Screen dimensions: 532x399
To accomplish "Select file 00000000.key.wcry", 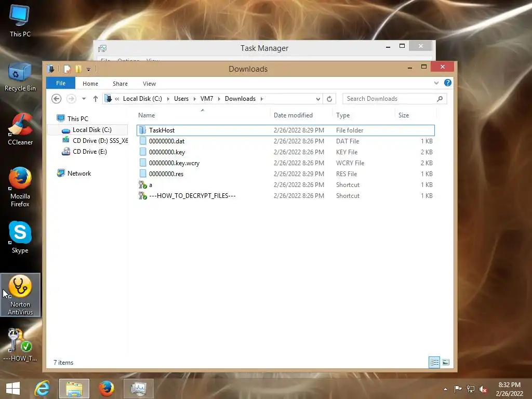I will click(x=285, y=163).
